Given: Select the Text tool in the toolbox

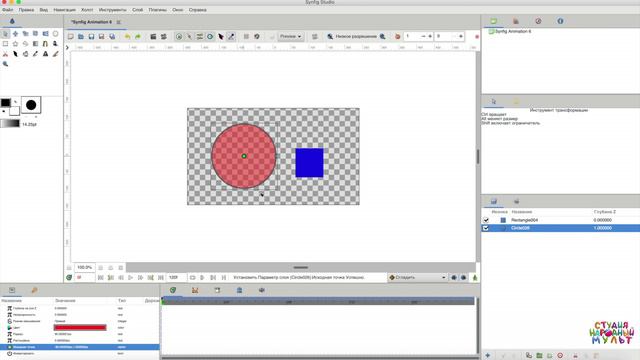Looking at the screenshot, I should 45,54.
